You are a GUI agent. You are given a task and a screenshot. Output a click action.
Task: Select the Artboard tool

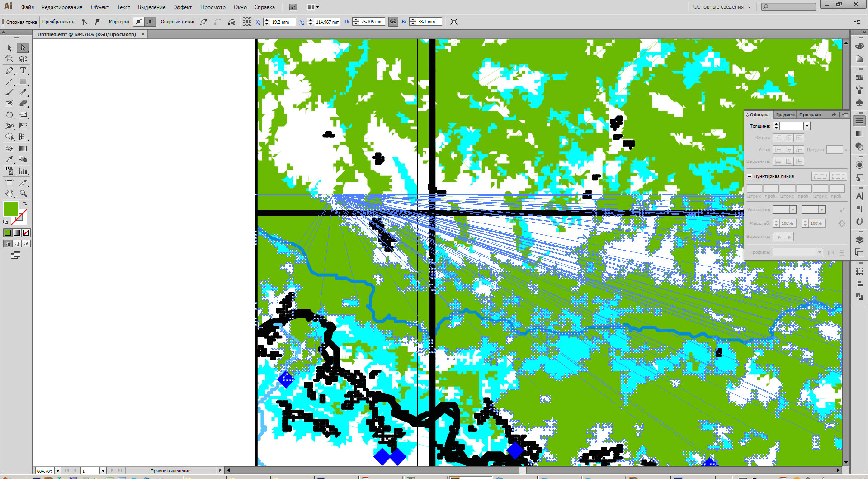tap(9, 183)
